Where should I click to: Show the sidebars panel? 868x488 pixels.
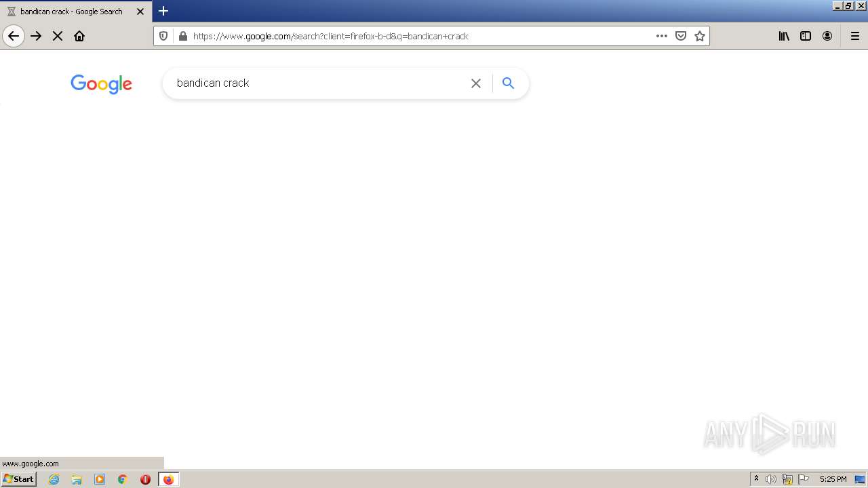(x=806, y=36)
